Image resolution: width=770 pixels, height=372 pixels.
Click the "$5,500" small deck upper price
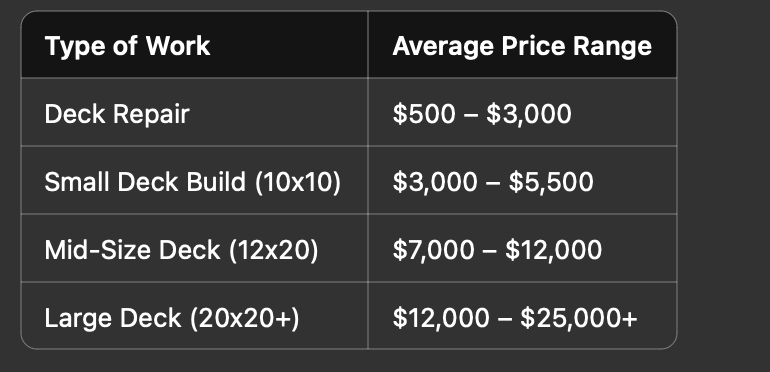[x=550, y=182]
